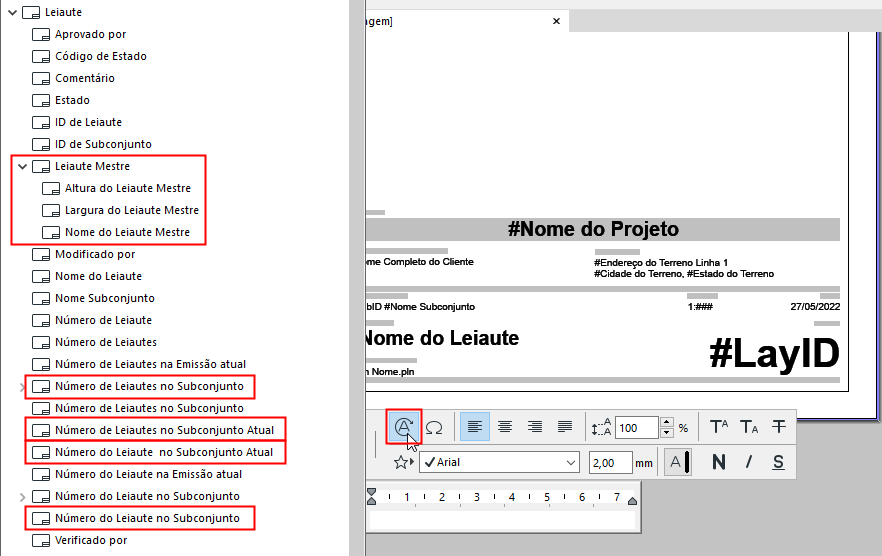
Task: Click the 1:### scale text
Action: pyautogui.click(x=700, y=307)
